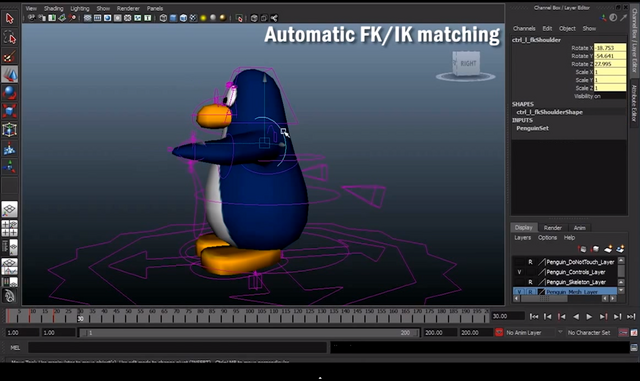Open View menu in panel
This screenshot has width=640, height=381.
tap(31, 8)
